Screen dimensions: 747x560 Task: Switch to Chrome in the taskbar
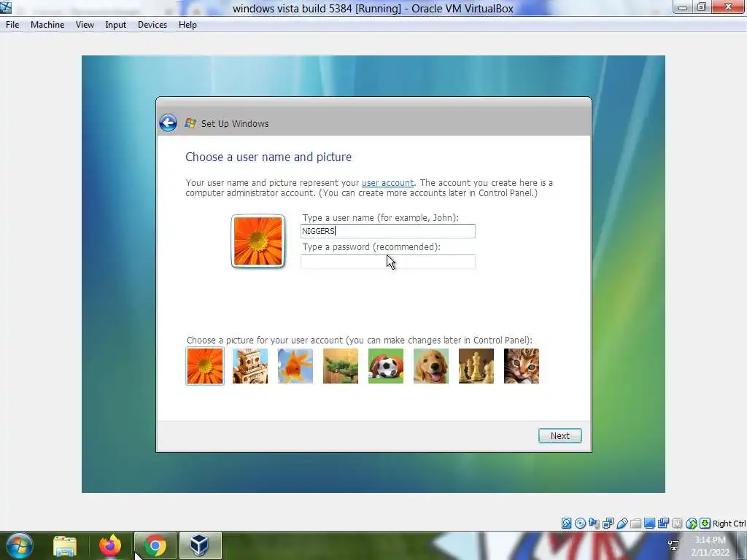tap(155, 545)
